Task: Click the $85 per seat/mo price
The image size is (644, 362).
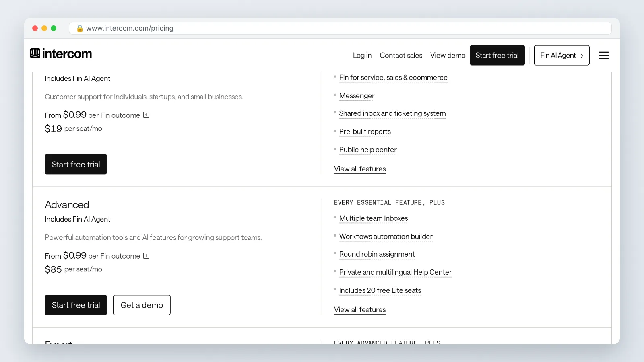Action: click(73, 269)
